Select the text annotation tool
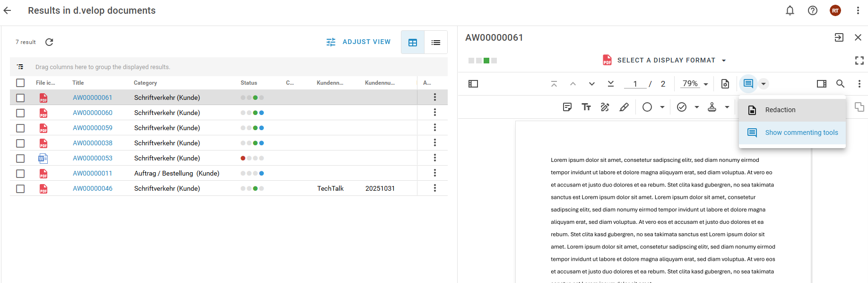Viewport: 868px width, 283px height. coord(586,107)
